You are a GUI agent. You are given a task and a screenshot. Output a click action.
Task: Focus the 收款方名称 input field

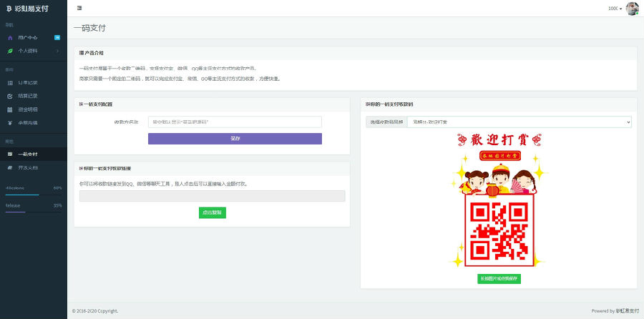pyautogui.click(x=235, y=122)
